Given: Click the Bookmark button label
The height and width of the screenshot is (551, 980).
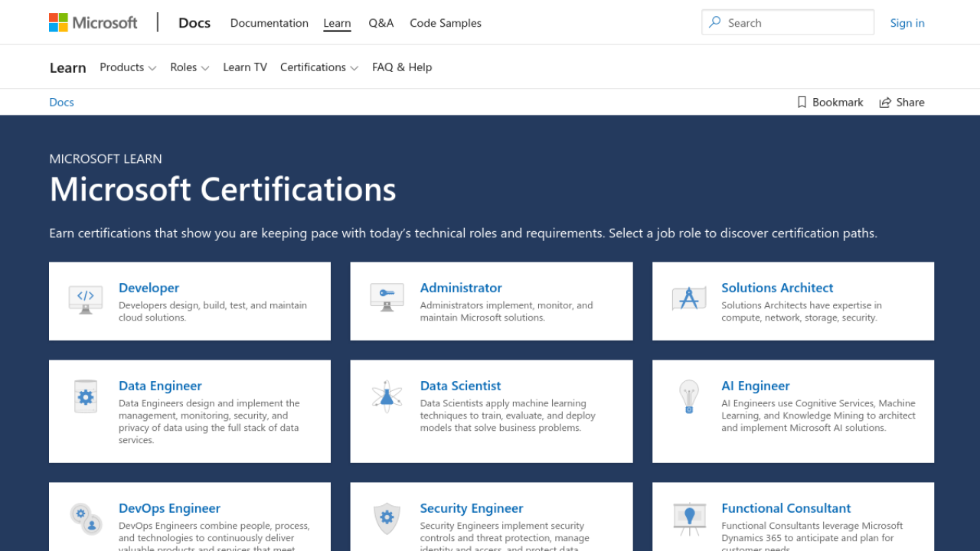Looking at the screenshot, I should tap(838, 102).
